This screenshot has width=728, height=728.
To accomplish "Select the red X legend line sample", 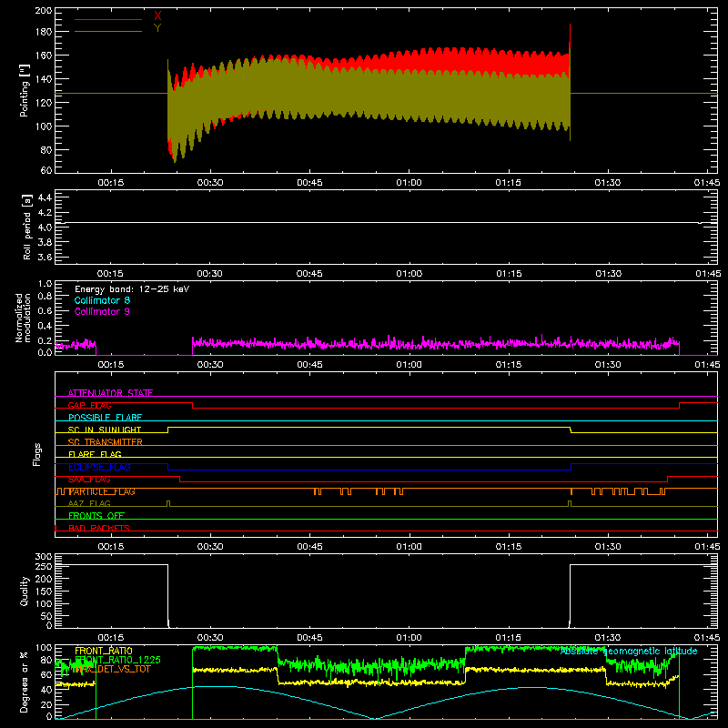I will pyautogui.click(x=108, y=19).
